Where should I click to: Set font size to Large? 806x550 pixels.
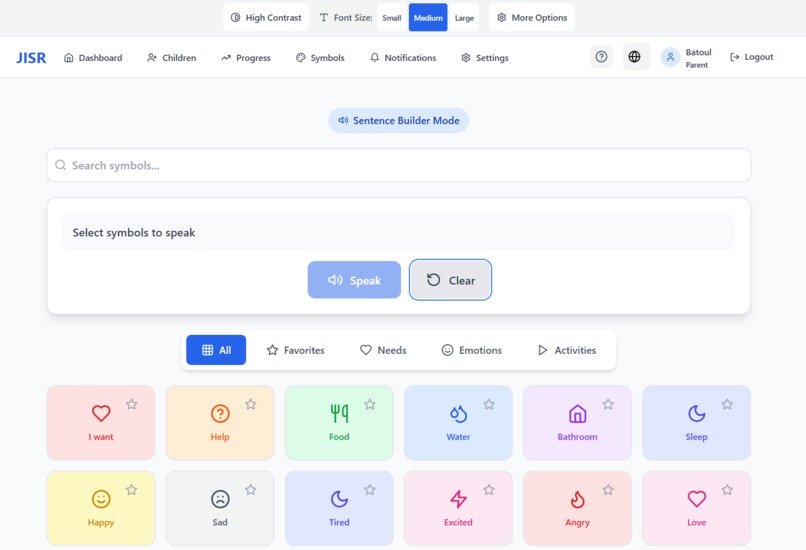464,17
